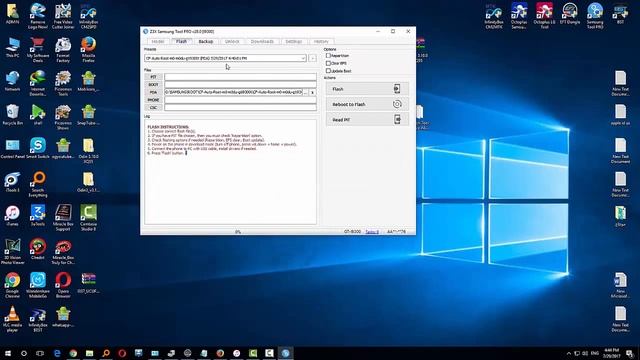Screen dimensions: 640x360
Task: Click inside the CSC file path field
Action: tap(240, 108)
